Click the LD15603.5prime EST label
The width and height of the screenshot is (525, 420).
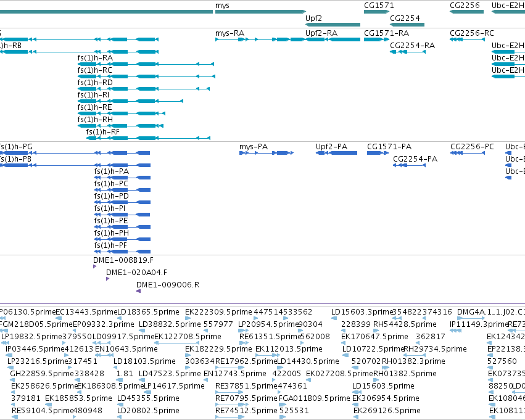click(x=383, y=387)
